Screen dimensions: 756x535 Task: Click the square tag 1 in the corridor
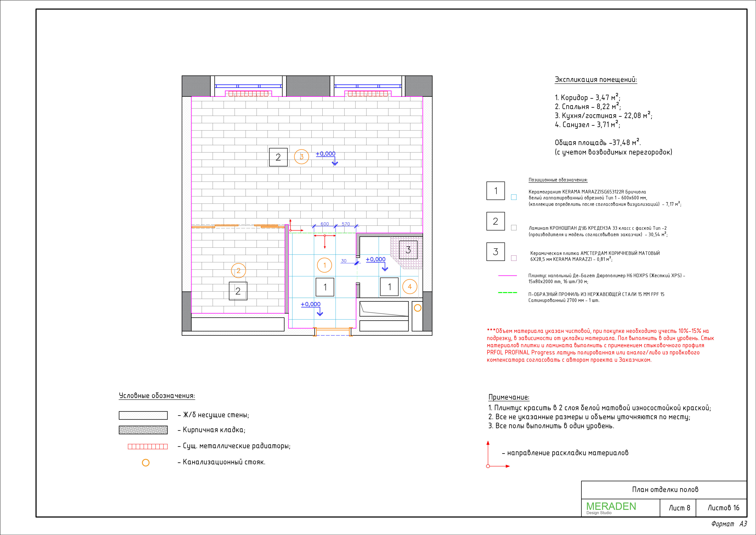coord(325,287)
